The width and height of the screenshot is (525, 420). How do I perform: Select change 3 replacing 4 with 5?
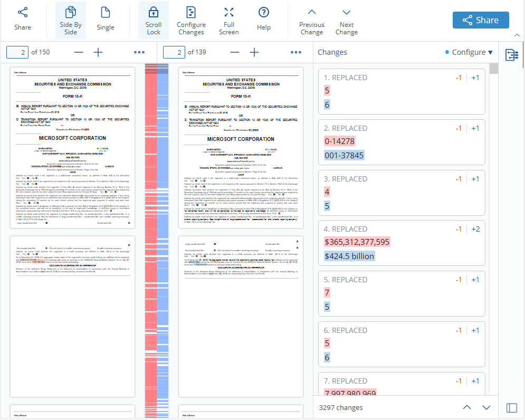coord(402,193)
